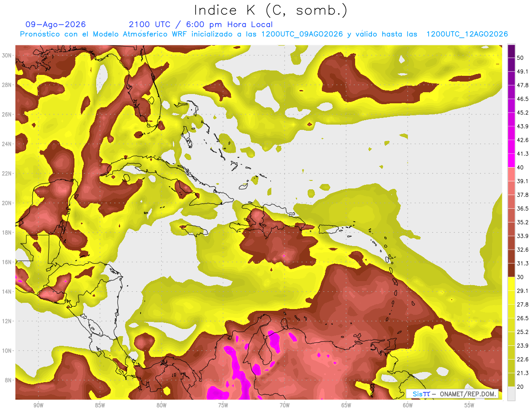Click the valid-until time "1200UTC_12AGO2026"
532x411 pixels.
pos(467,34)
